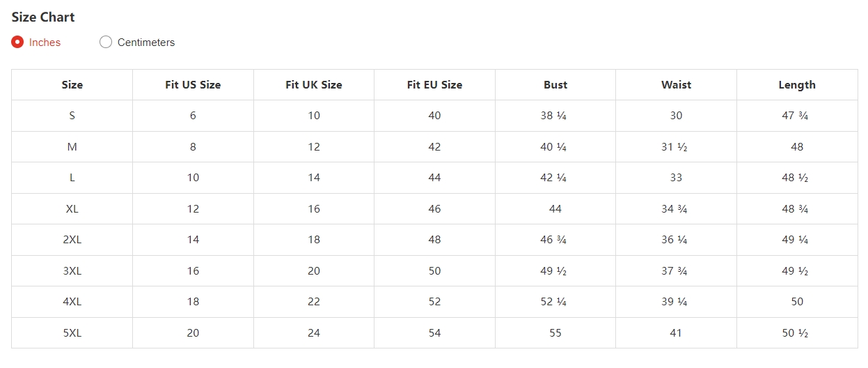The width and height of the screenshot is (868, 368).
Task: Click the Size Chart heading
Action: click(43, 17)
